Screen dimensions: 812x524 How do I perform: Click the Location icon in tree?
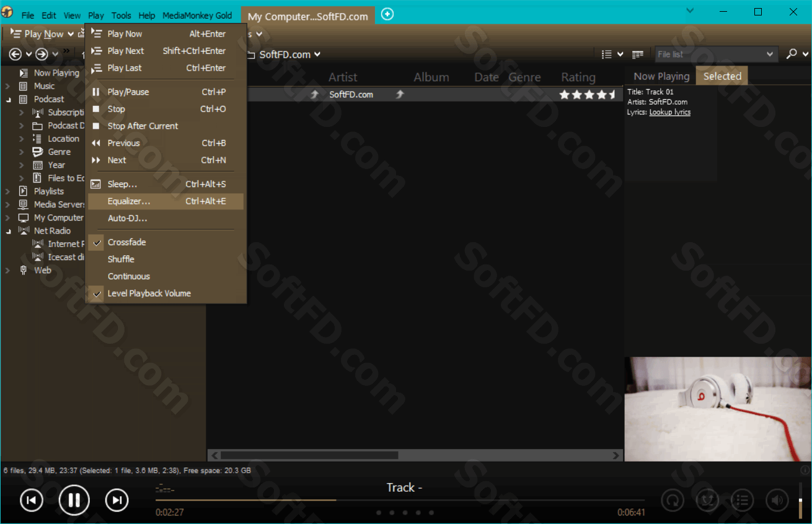coord(38,139)
